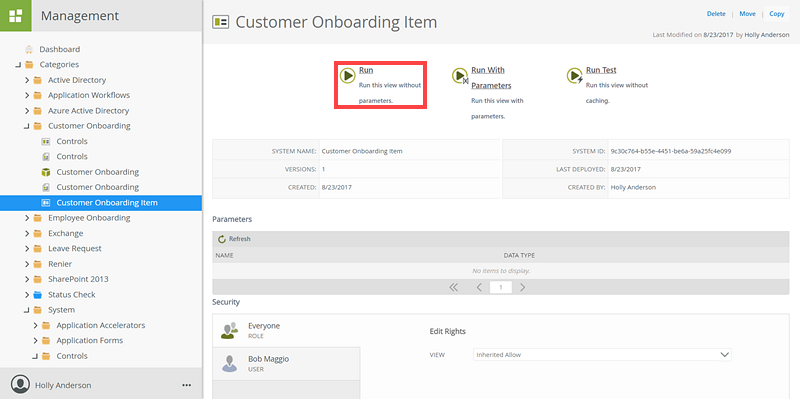
Task: Open the View rights dropdown
Action: point(602,355)
